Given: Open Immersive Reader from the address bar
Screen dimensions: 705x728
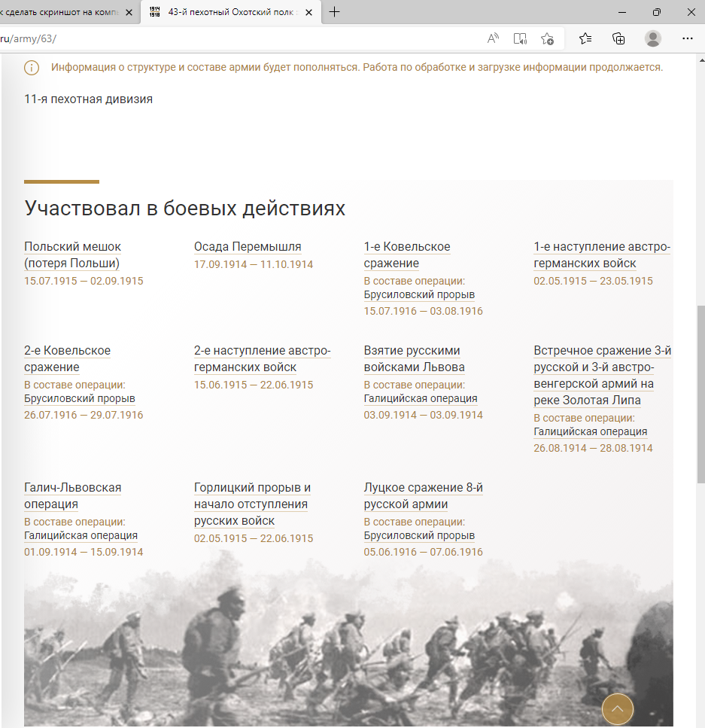Looking at the screenshot, I should pyautogui.click(x=520, y=38).
